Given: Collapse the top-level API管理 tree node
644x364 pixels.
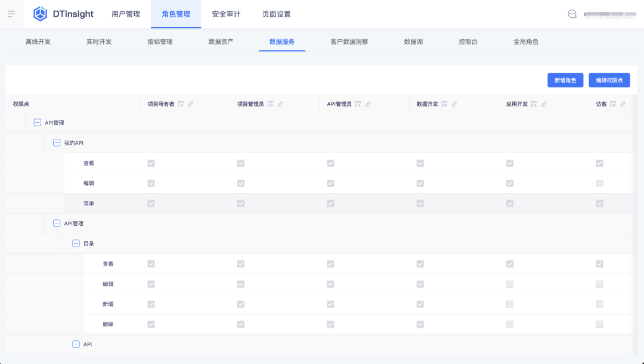Looking at the screenshot, I should click(38, 123).
